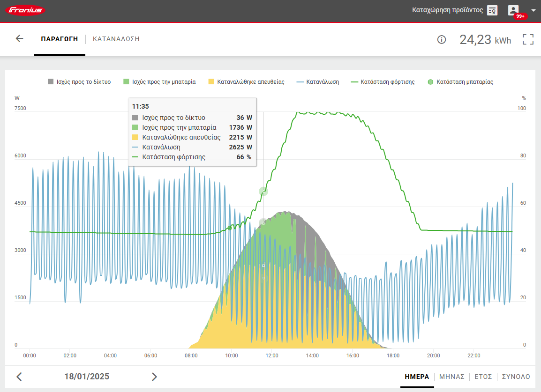Toggle the Ισχύς προς το δίκτυο series
Image resolution: width=541 pixels, height=392 pixels.
79,82
